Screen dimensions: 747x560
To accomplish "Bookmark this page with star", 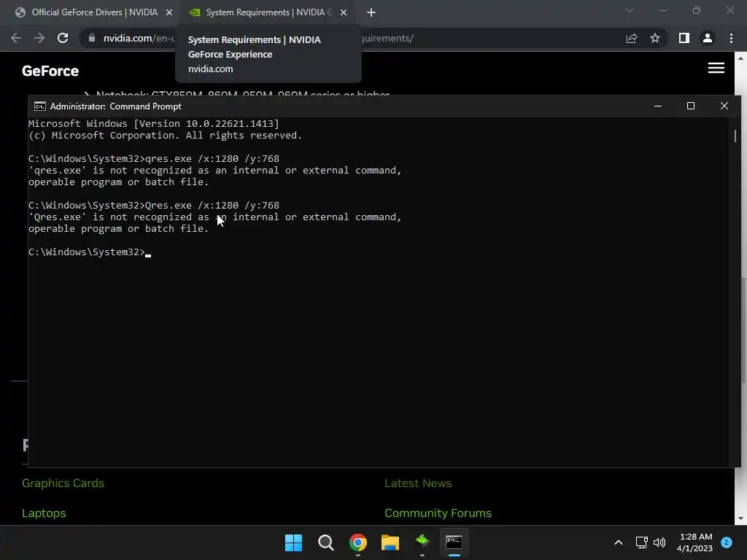I will 655,38.
